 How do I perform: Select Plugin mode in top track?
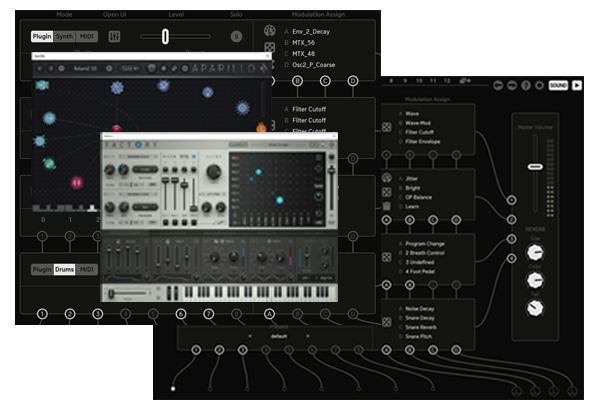click(x=41, y=37)
